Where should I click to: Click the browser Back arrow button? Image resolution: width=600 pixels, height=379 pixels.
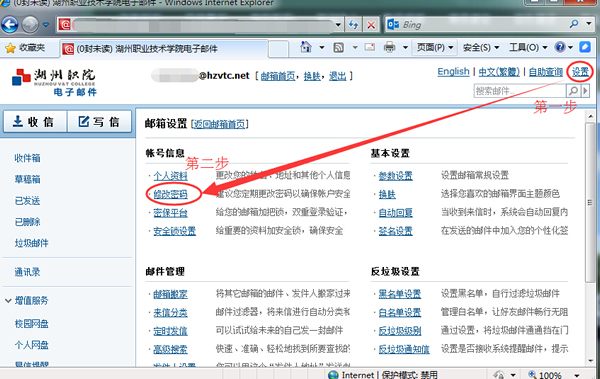click(x=10, y=25)
